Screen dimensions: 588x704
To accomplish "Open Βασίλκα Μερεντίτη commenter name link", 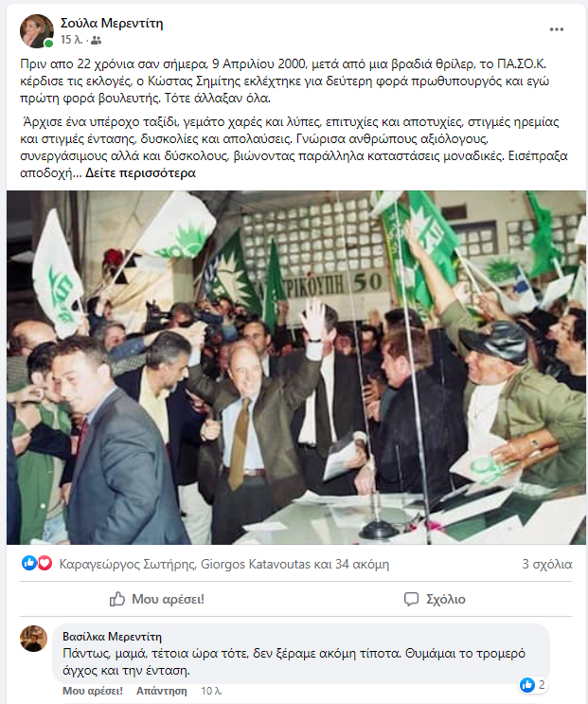I will point(112,637).
